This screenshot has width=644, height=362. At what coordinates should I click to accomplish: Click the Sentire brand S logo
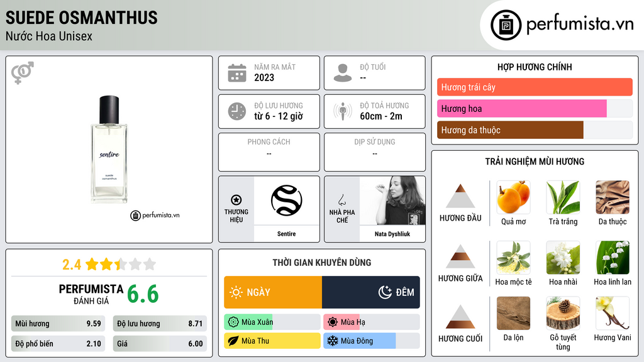click(286, 200)
